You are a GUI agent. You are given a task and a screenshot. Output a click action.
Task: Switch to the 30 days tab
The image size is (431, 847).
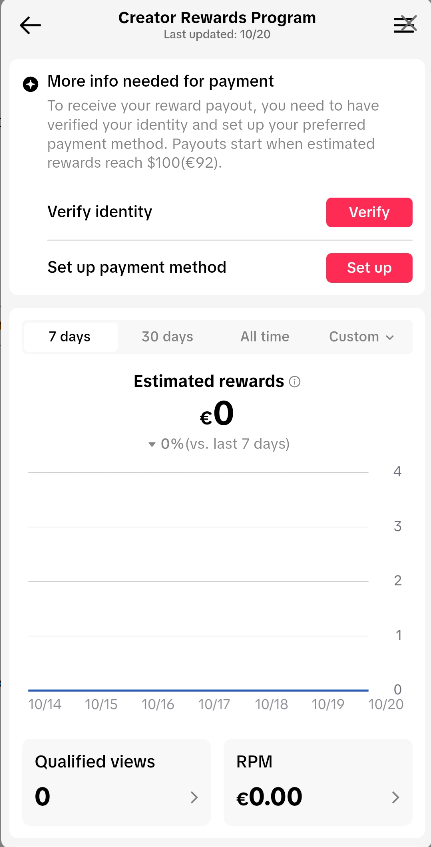(x=167, y=337)
